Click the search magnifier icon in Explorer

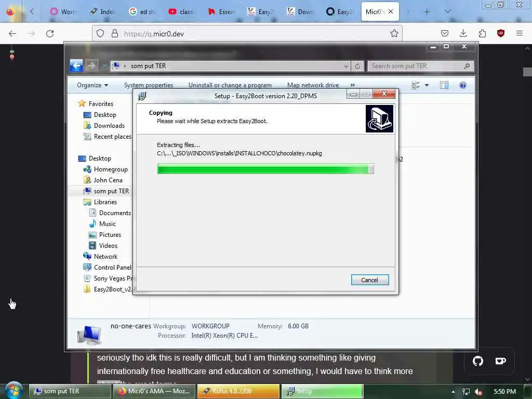coord(467,66)
